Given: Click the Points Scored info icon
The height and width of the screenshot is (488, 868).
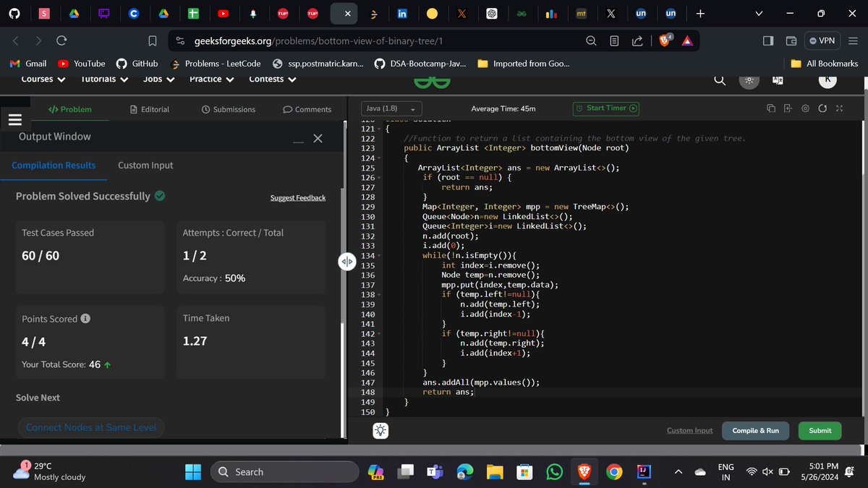Looking at the screenshot, I should pyautogui.click(x=85, y=319).
